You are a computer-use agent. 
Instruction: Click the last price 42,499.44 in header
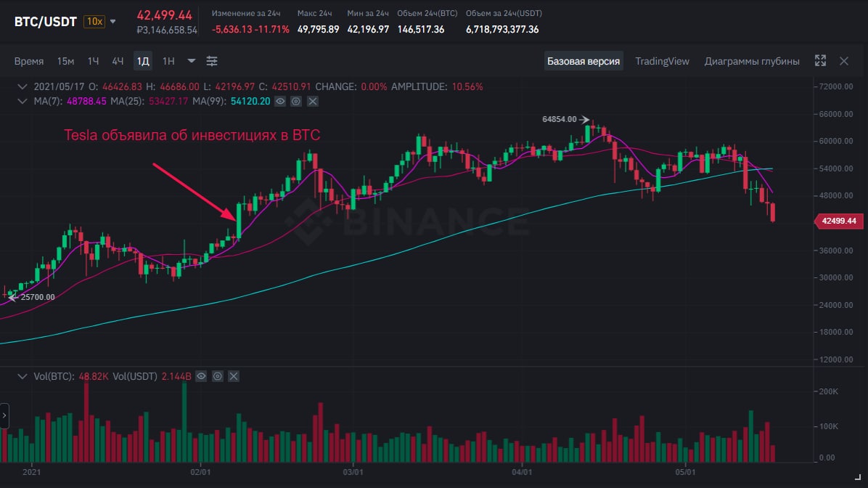[x=165, y=15]
